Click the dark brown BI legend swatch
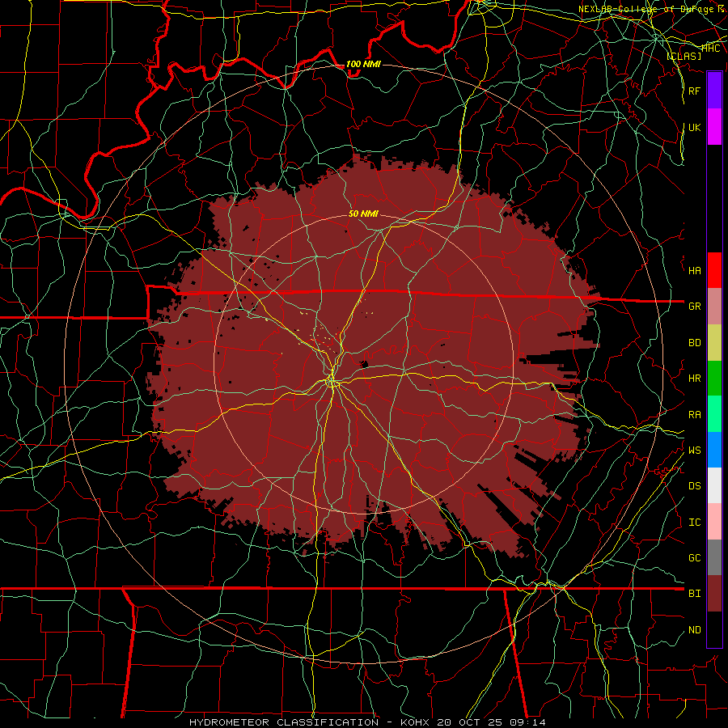Viewport: 728px width, 728px height. point(714,594)
